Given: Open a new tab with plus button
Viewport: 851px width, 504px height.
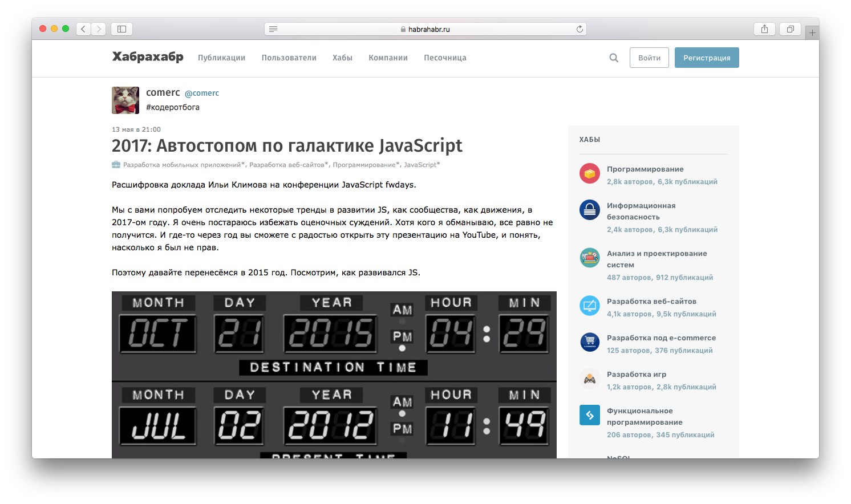Looking at the screenshot, I should pos(812,32).
